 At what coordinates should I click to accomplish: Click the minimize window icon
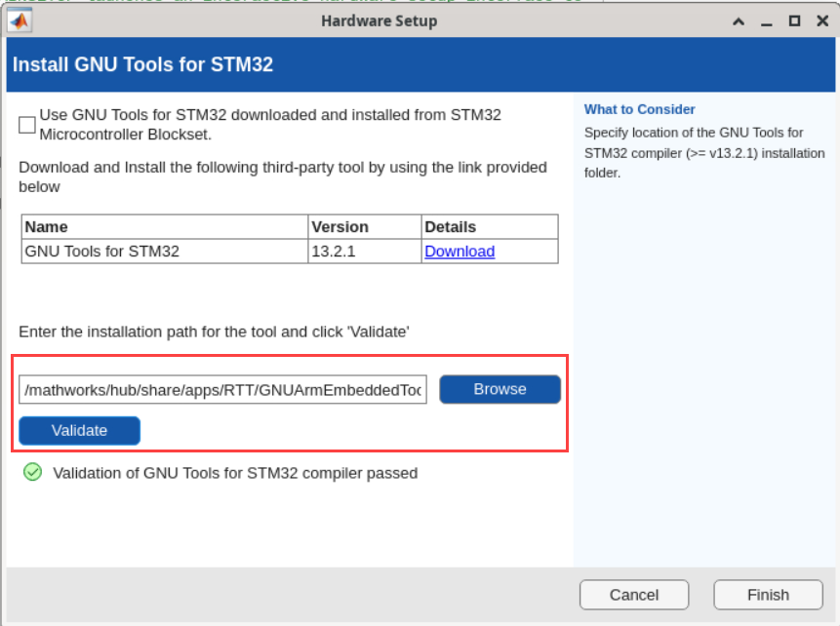coord(767,20)
